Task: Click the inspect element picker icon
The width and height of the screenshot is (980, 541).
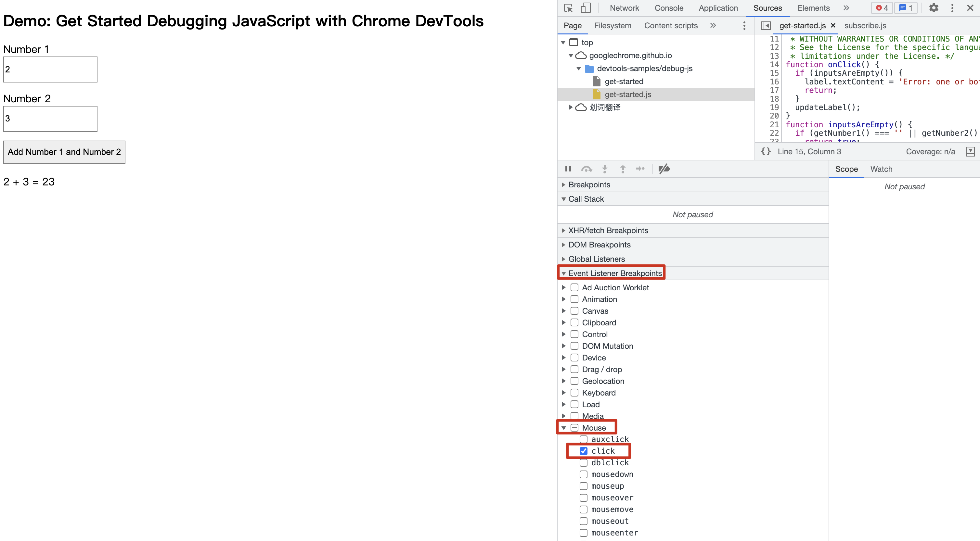Action: pyautogui.click(x=568, y=8)
